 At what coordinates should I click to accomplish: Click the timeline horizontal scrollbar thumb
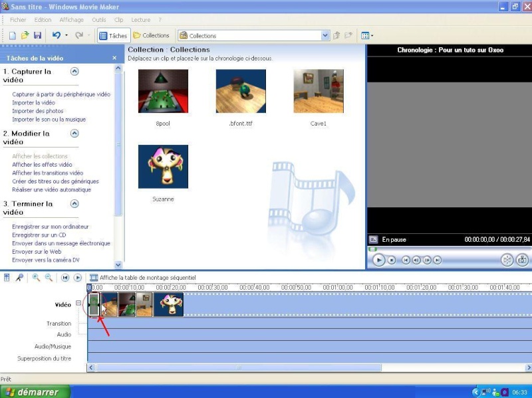point(239,367)
